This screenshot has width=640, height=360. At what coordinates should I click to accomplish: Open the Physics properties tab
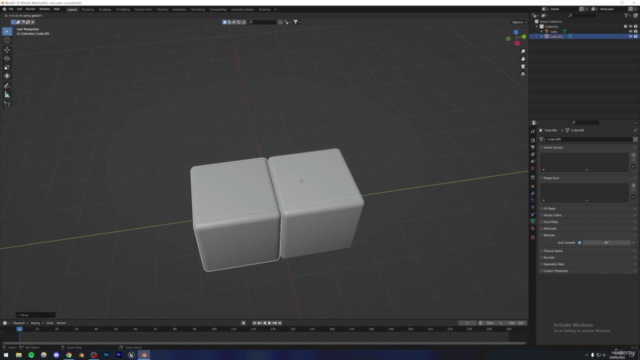[533, 207]
